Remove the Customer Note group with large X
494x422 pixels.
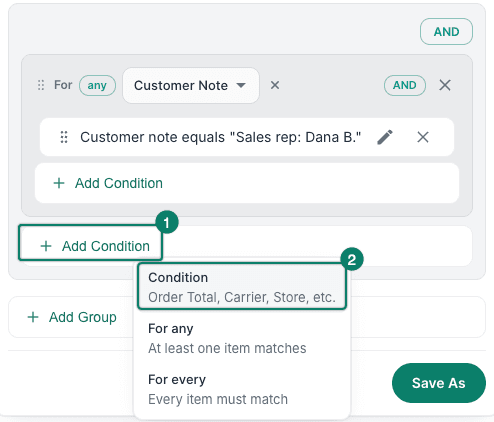tap(445, 85)
